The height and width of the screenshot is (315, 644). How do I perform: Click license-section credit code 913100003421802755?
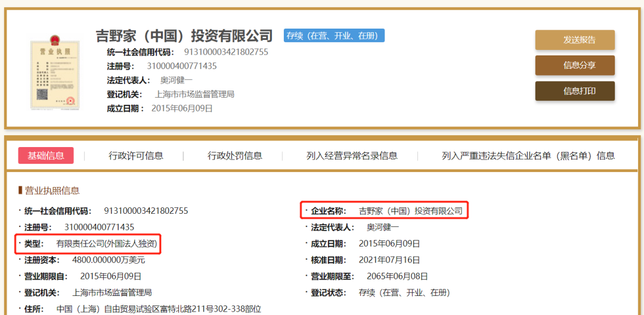[x=146, y=211]
